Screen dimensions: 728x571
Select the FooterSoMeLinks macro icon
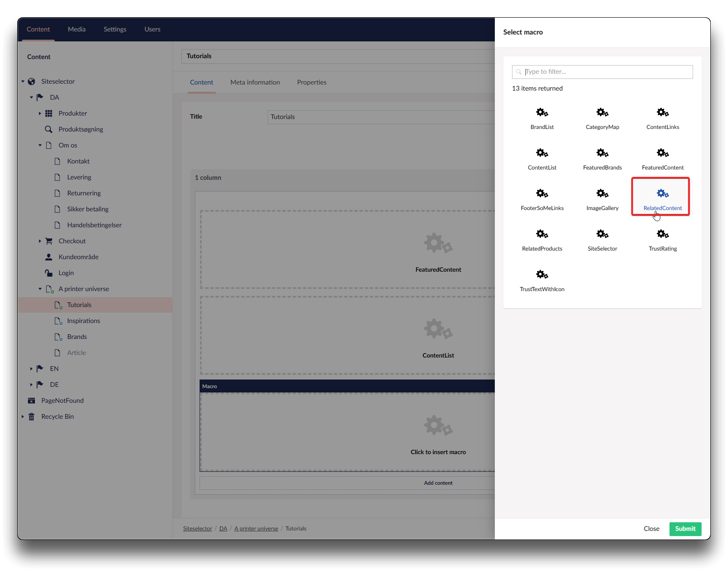click(542, 194)
